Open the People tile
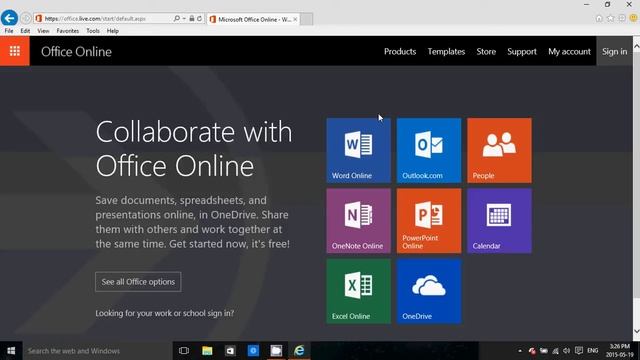The width and height of the screenshot is (640, 360). pyautogui.click(x=499, y=150)
